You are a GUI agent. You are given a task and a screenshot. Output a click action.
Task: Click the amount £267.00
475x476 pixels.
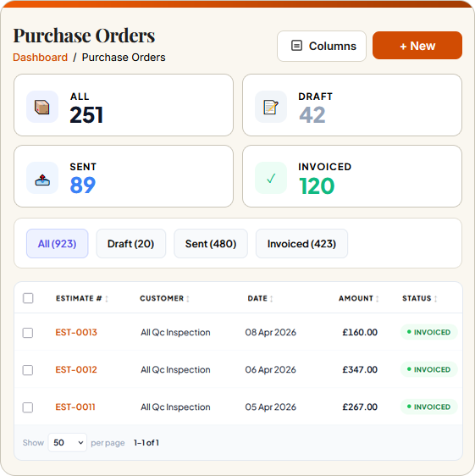tap(360, 407)
